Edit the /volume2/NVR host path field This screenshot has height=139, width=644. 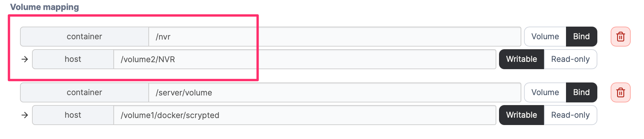tap(304, 59)
